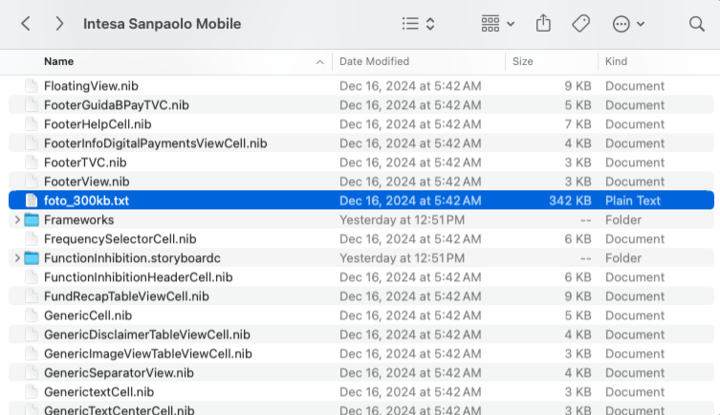Screen dimensions: 720x415
Task: Expand the Frameworks folder
Action: tap(17, 220)
